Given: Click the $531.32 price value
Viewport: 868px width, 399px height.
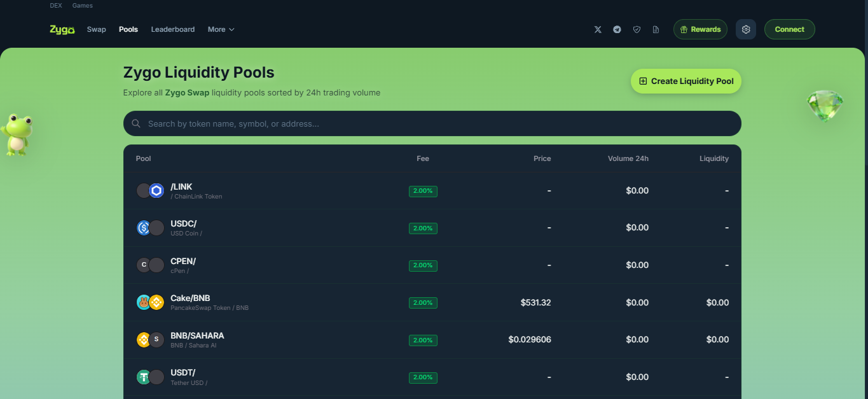Looking at the screenshot, I should pos(536,302).
